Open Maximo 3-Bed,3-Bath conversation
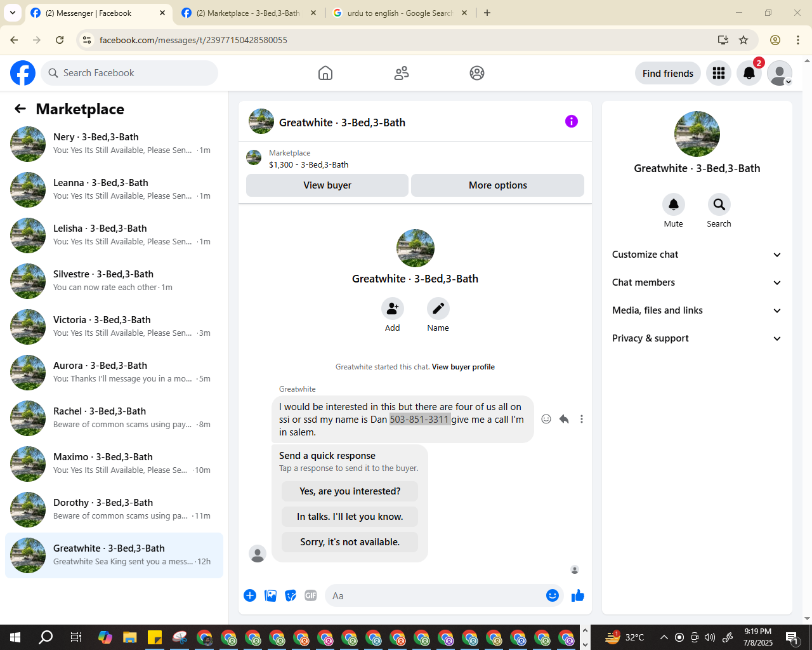This screenshot has width=812, height=650. pyautogui.click(x=114, y=464)
